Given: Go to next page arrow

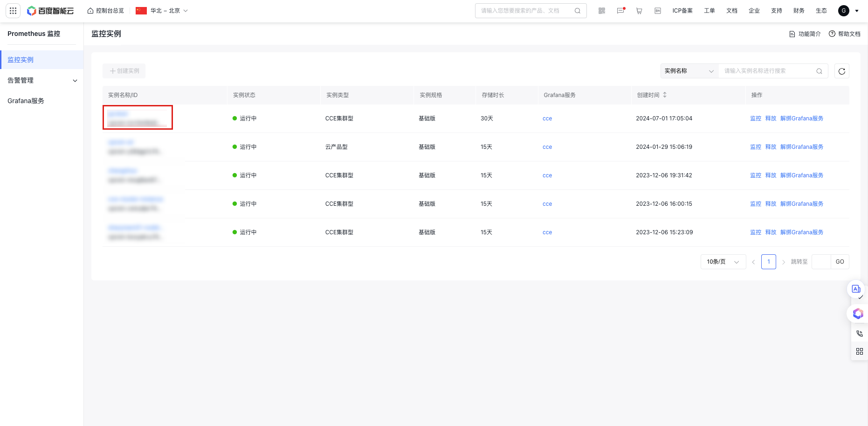Looking at the screenshot, I should click(x=784, y=262).
